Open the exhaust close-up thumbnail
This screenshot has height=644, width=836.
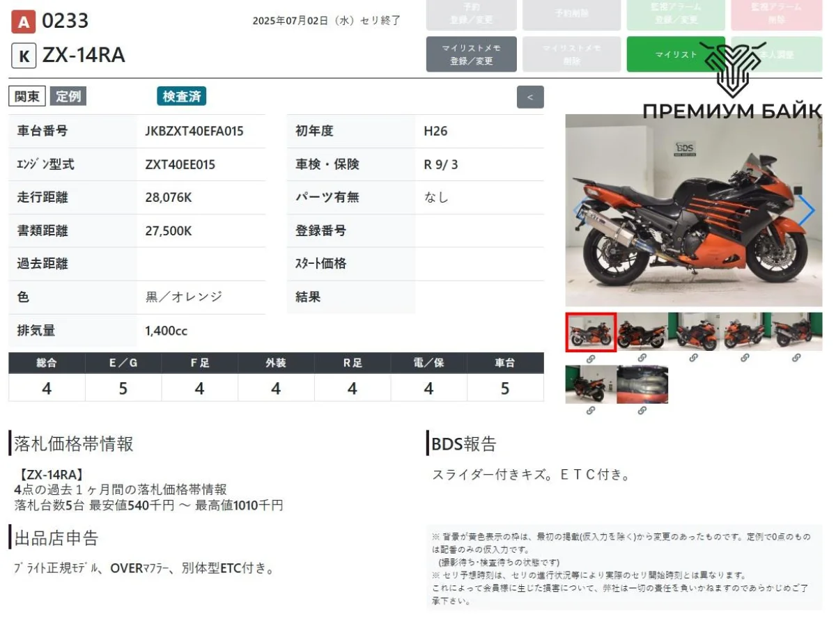[642, 384]
